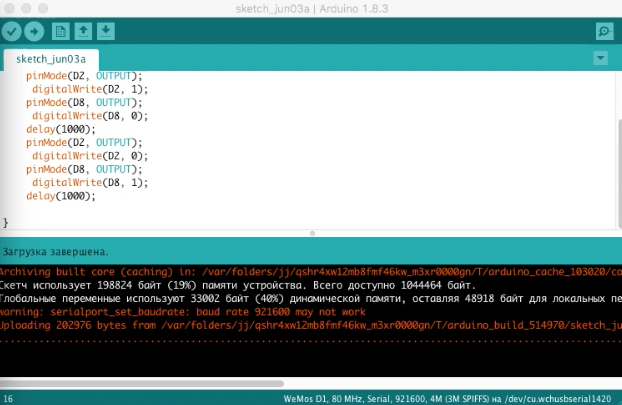
Task: Upload the sketch with the arrow button
Action: (35, 31)
